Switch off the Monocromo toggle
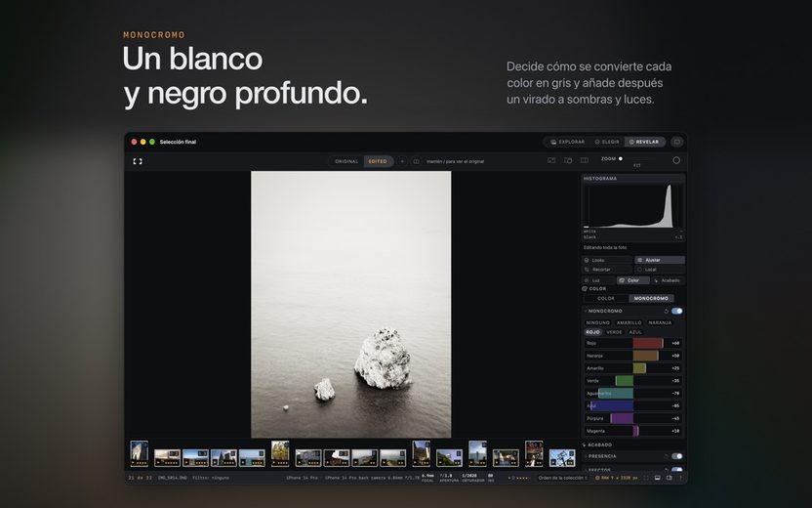Image resolution: width=812 pixels, height=508 pixels. tap(677, 311)
